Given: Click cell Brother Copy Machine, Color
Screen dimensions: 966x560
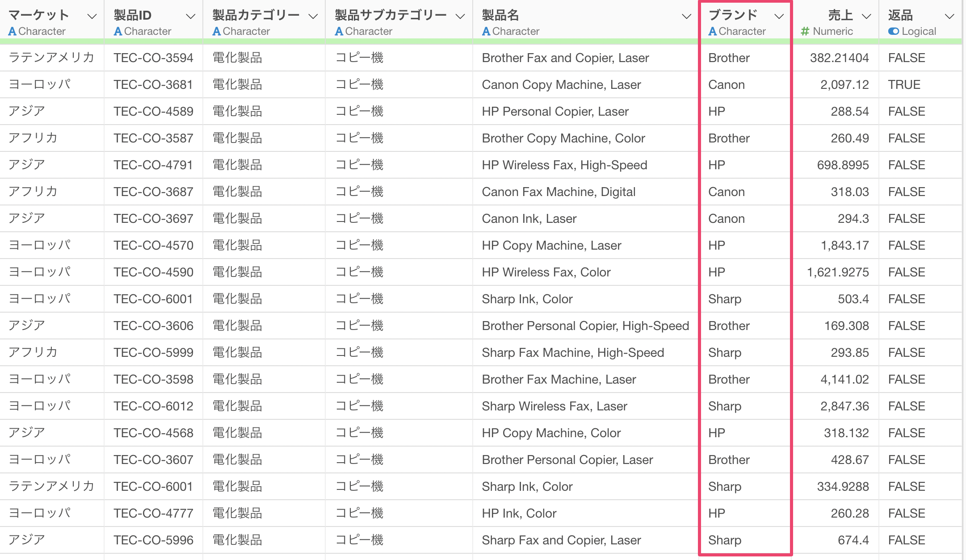Looking at the screenshot, I should [x=563, y=138].
